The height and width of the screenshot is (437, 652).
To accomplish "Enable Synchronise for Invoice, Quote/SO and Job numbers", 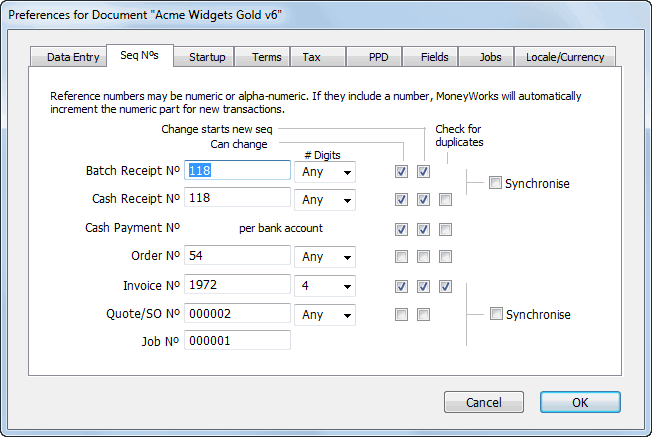I will (x=496, y=314).
